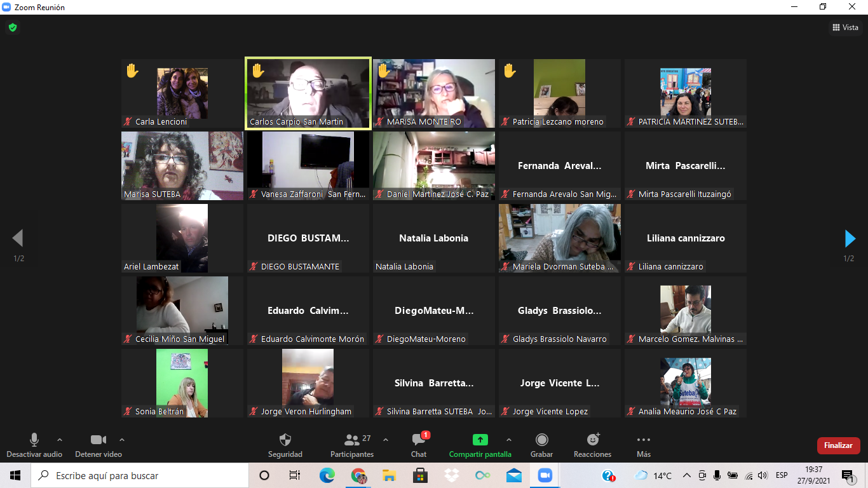Click the red Finalizar button
This screenshot has width=868, height=488.
click(838, 445)
